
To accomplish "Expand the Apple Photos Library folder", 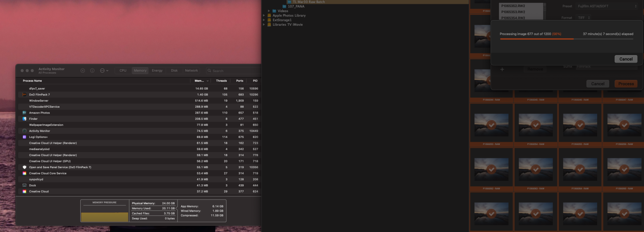I will click(x=264, y=15).
